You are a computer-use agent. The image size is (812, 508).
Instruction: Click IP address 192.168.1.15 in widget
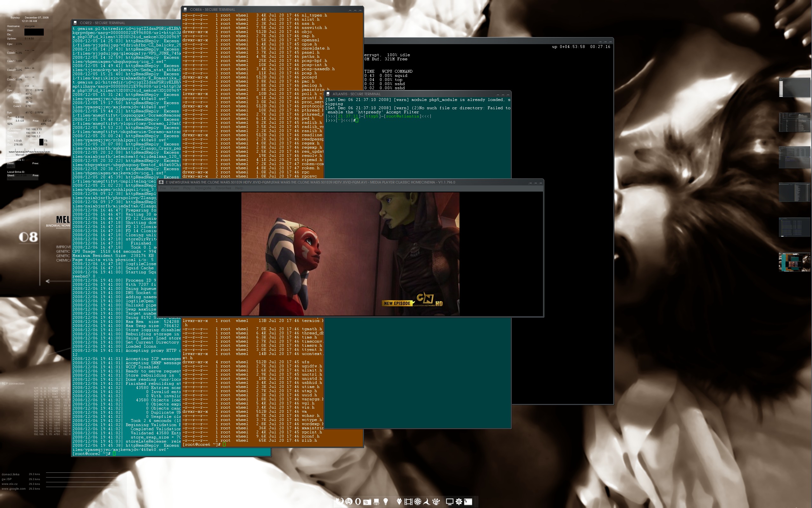click(34, 129)
